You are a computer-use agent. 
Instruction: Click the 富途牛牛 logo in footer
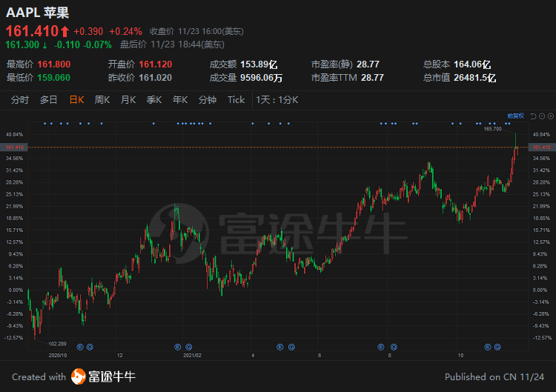click(103, 376)
